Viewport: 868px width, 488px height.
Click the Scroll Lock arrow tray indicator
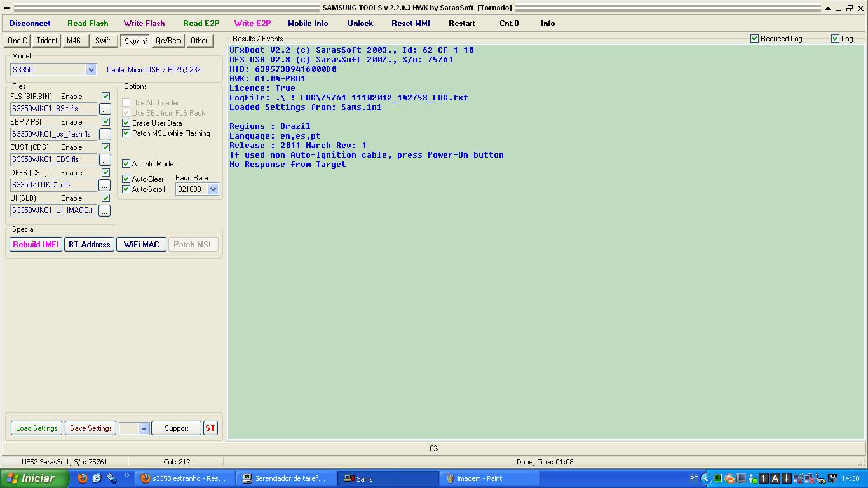click(x=787, y=478)
